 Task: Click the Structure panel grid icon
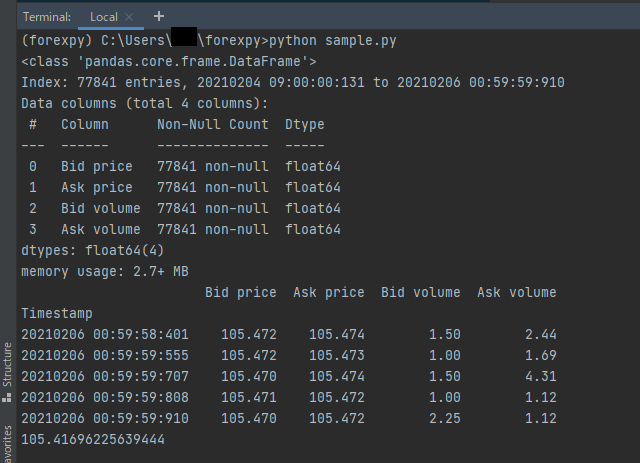pyautogui.click(x=8, y=405)
